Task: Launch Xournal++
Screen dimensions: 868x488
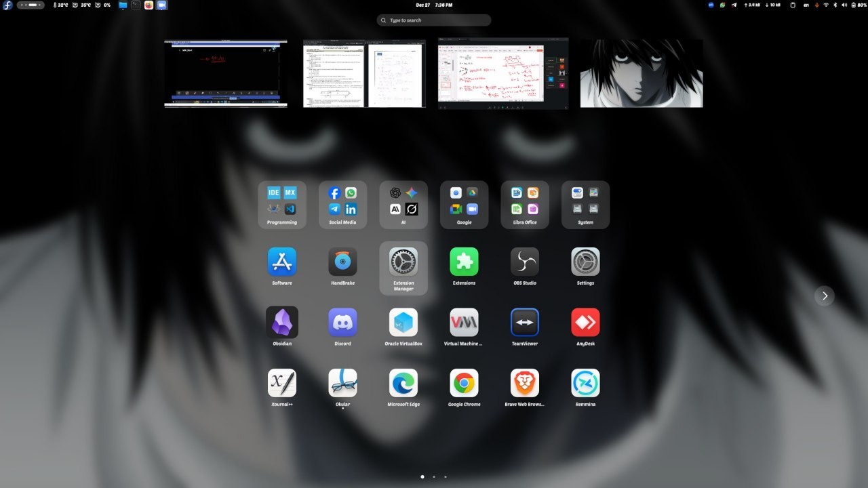Action: pyautogui.click(x=281, y=383)
